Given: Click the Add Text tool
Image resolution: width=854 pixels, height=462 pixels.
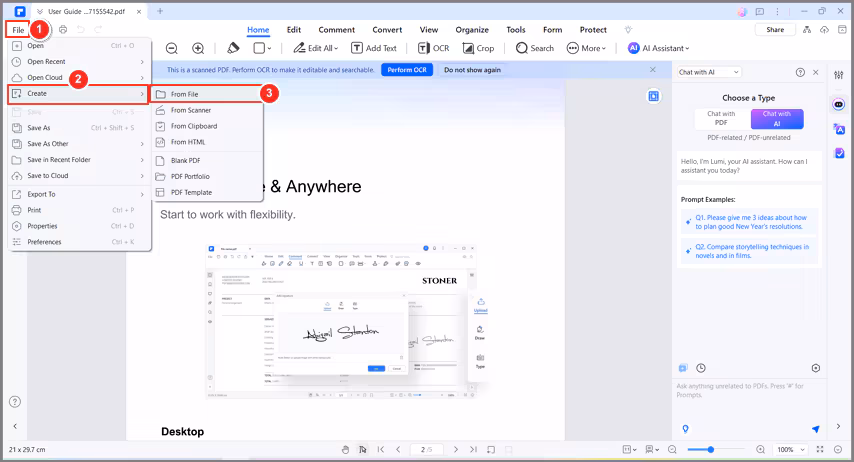Looking at the screenshot, I should pos(374,48).
